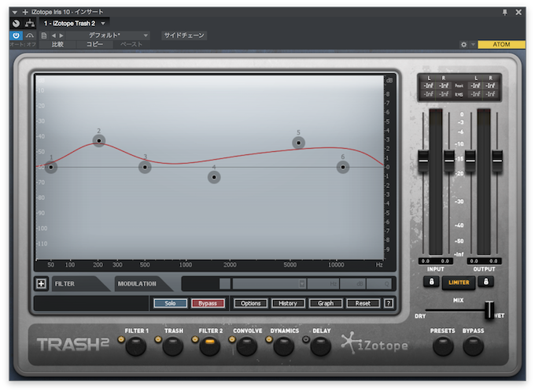Select EQ node 4 on the graph
The height and width of the screenshot is (392, 535).
coord(214,177)
